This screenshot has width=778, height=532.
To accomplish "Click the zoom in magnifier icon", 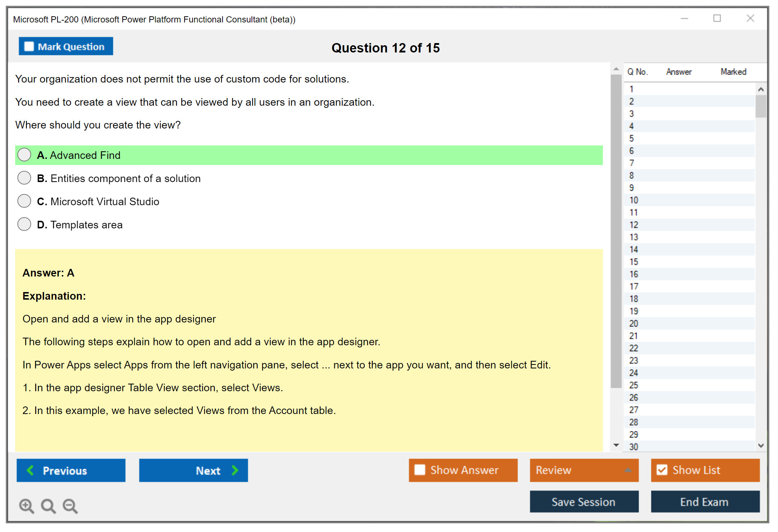I will tap(26, 506).
